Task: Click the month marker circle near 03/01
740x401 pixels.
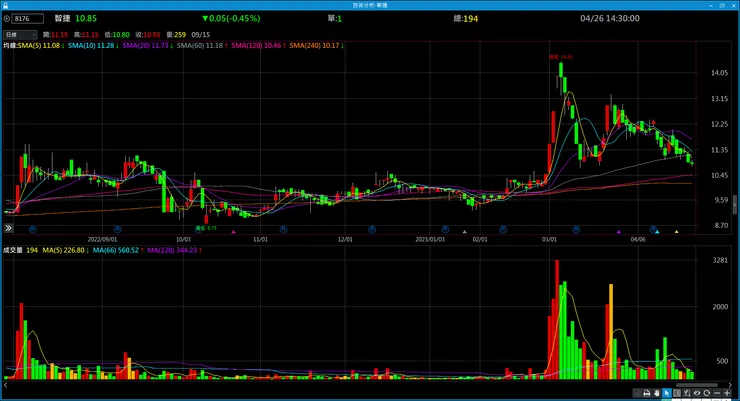Action: [x=576, y=229]
